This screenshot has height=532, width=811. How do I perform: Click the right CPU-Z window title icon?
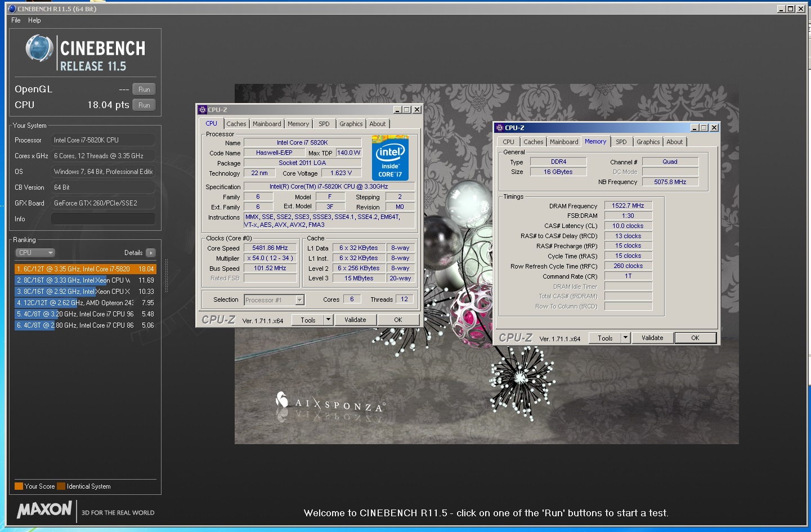(x=500, y=128)
